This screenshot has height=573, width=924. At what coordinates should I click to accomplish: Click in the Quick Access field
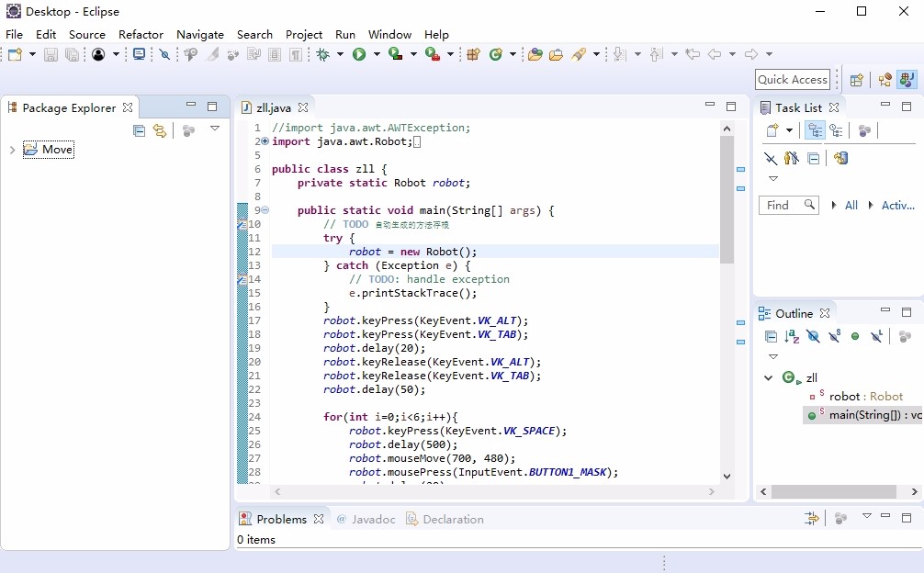point(793,80)
